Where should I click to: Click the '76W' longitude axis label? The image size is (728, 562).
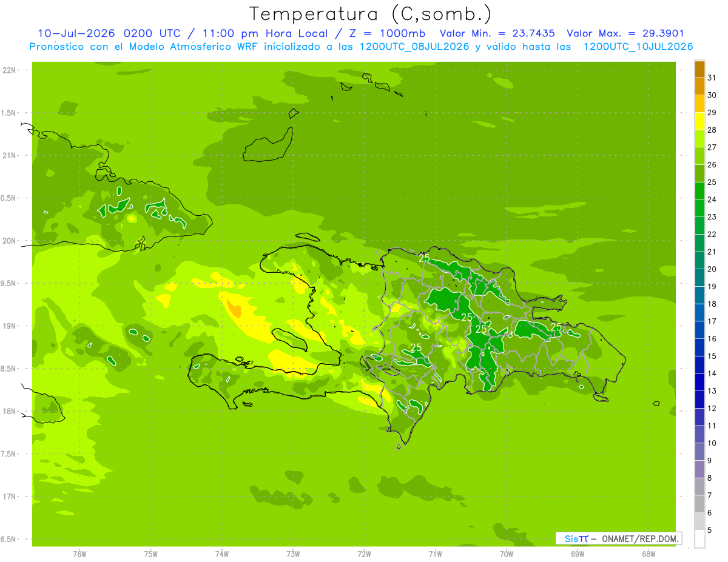(x=80, y=554)
